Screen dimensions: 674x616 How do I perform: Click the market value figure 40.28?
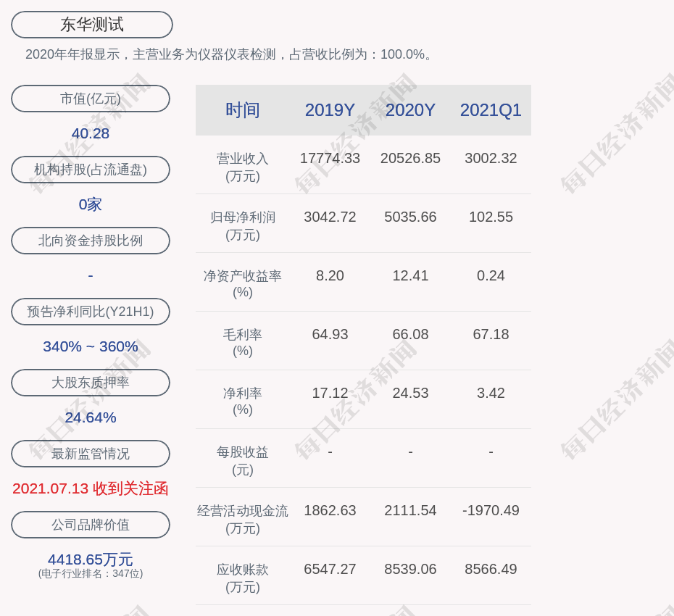91,133
